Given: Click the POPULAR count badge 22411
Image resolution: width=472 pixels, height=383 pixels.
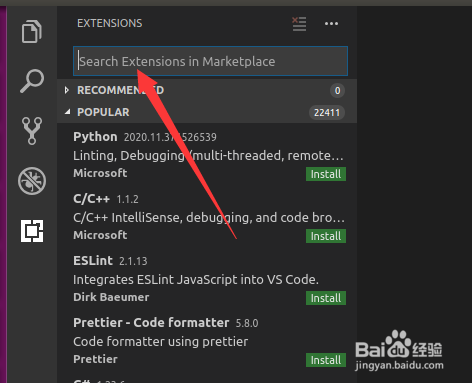Looking at the screenshot, I should click(327, 113).
